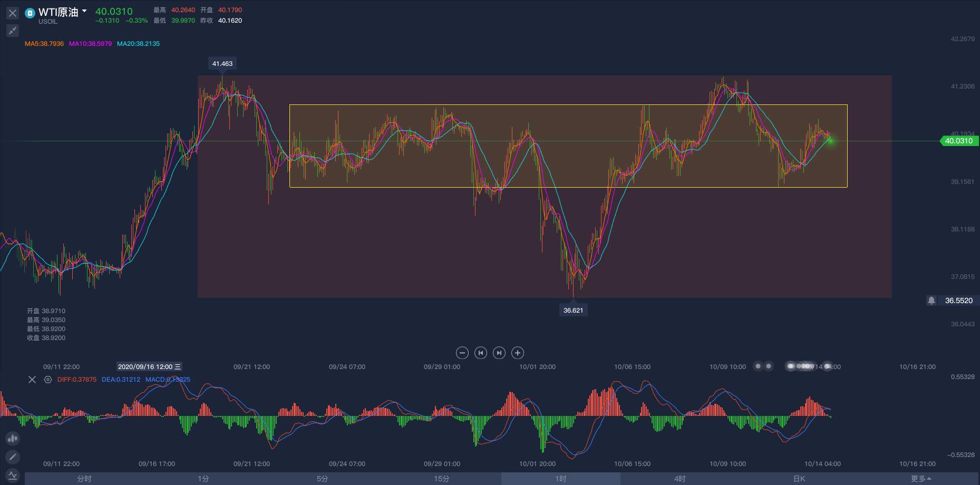Click the large 40.0310 header price

click(x=114, y=11)
